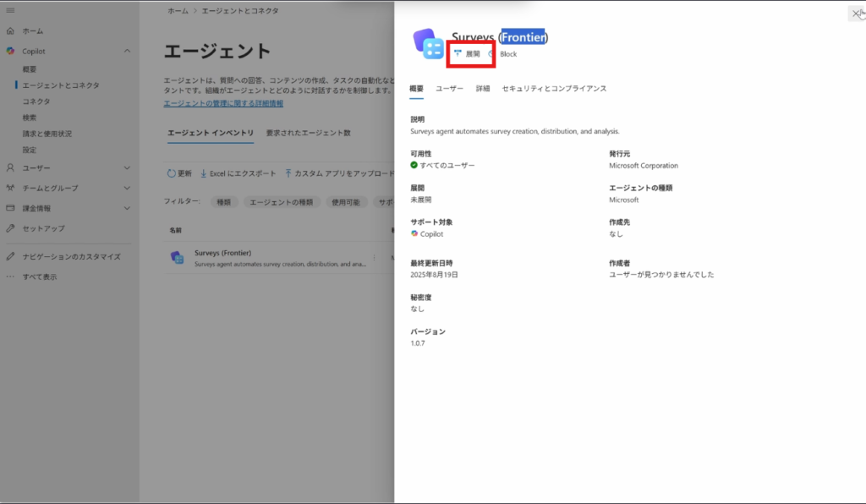Click the Block icon in agent panel

coord(493,54)
